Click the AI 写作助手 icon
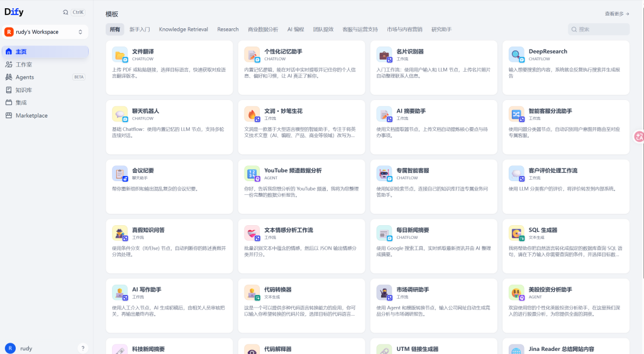The height and width of the screenshot is (354, 644). (x=120, y=293)
